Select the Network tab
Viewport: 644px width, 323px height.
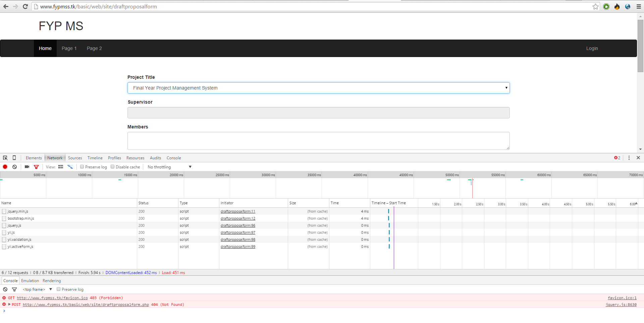55,158
